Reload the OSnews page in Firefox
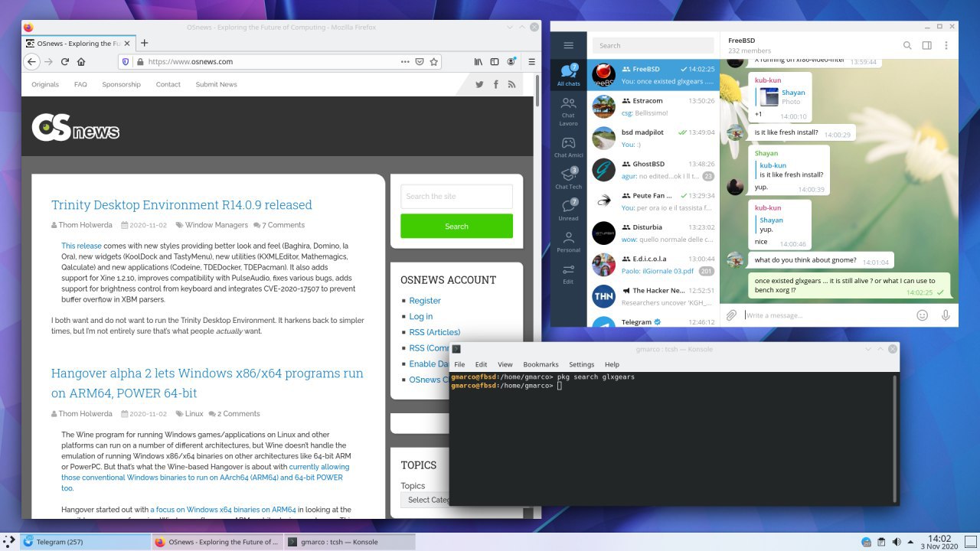The image size is (980, 551). pos(64,62)
